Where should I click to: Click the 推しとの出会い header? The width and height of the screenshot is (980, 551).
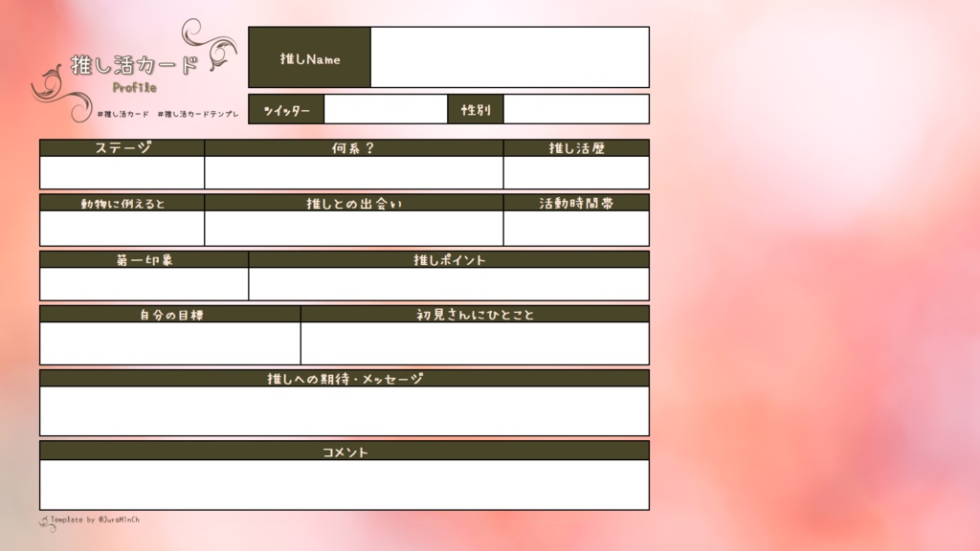pos(354,204)
